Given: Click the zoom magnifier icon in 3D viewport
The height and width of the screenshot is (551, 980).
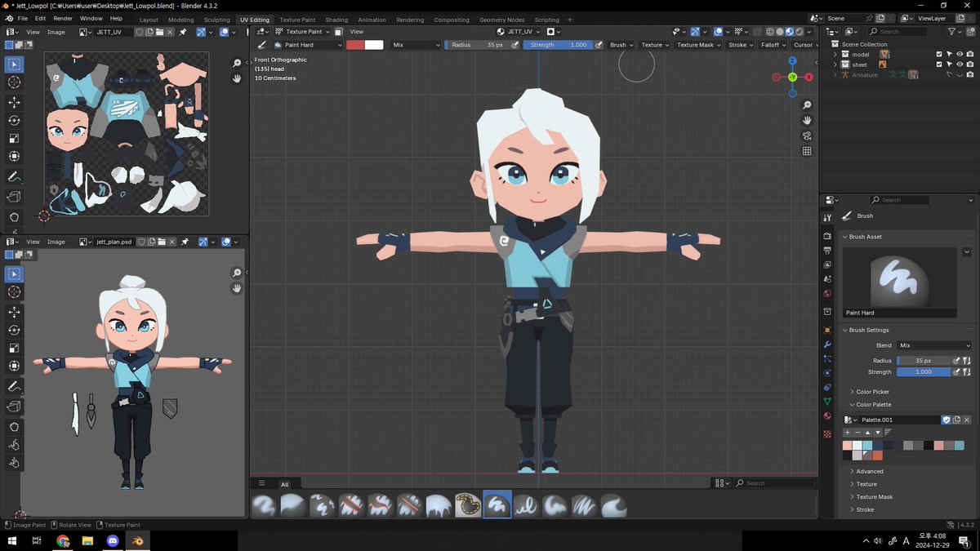Looking at the screenshot, I should pyautogui.click(x=807, y=105).
